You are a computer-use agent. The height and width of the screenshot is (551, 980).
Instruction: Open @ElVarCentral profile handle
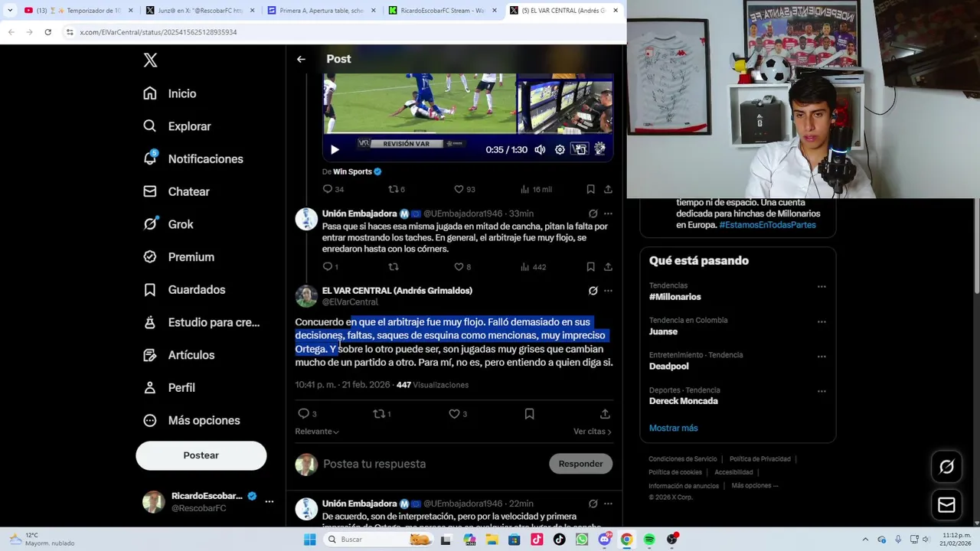[x=350, y=302]
